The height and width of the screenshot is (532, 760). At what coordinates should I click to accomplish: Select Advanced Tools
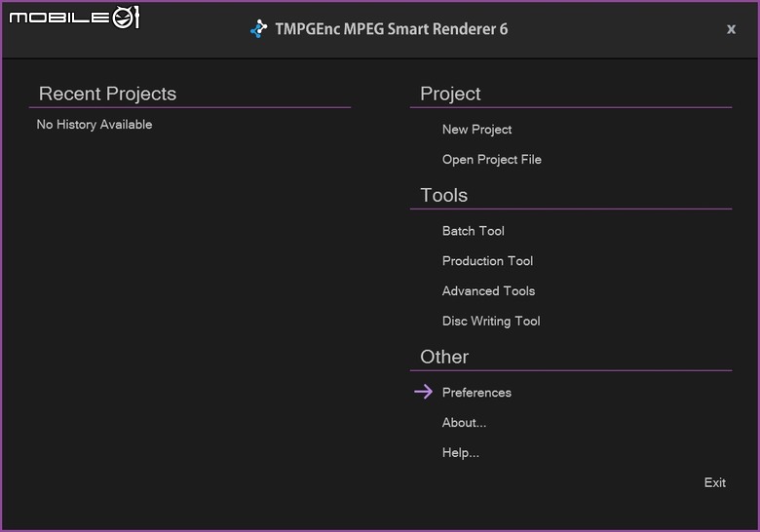488,291
